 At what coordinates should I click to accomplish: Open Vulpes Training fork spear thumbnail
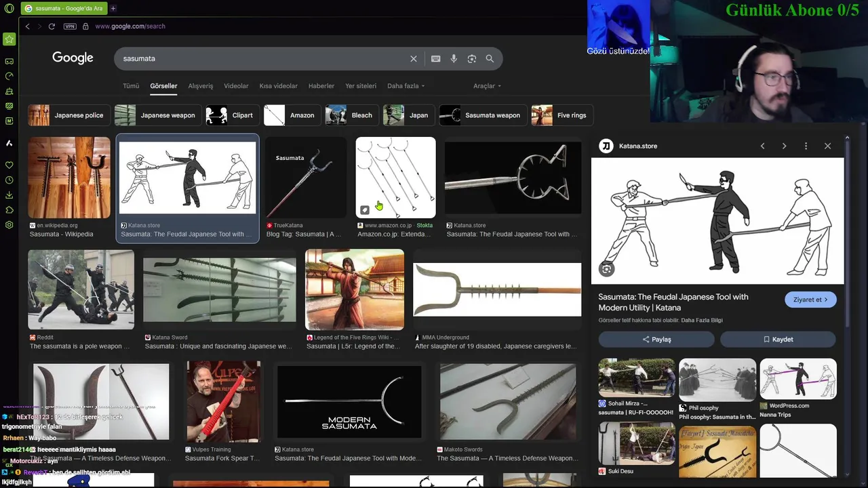[x=224, y=402]
